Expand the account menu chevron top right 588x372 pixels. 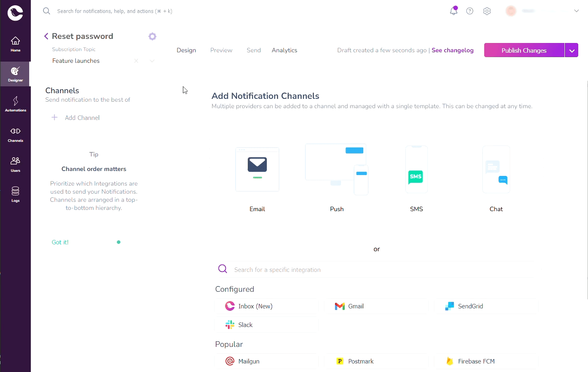(576, 11)
